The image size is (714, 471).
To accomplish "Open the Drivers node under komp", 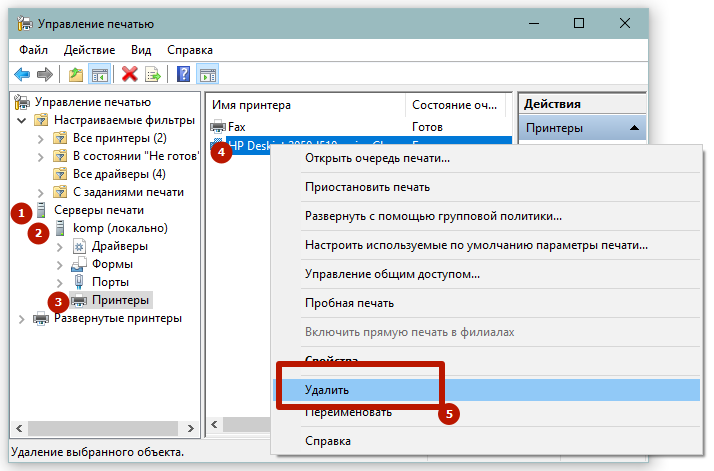I will (119, 246).
